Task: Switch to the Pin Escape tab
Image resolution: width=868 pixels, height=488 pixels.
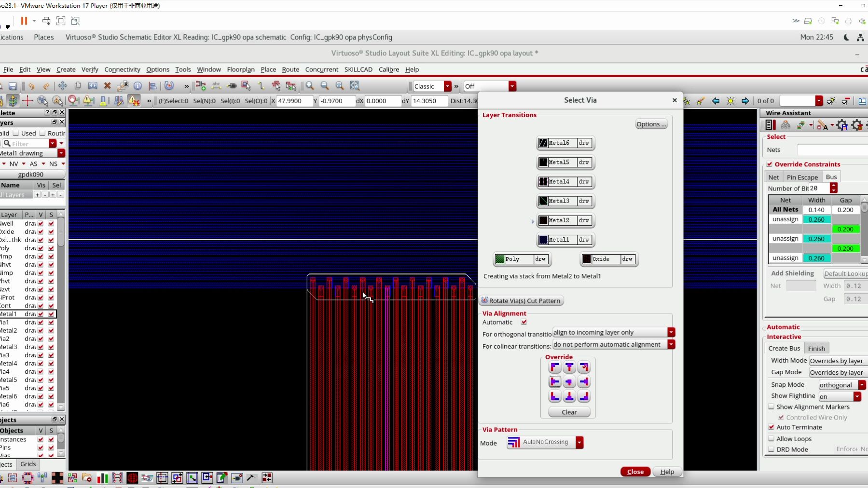Action: coord(802,177)
